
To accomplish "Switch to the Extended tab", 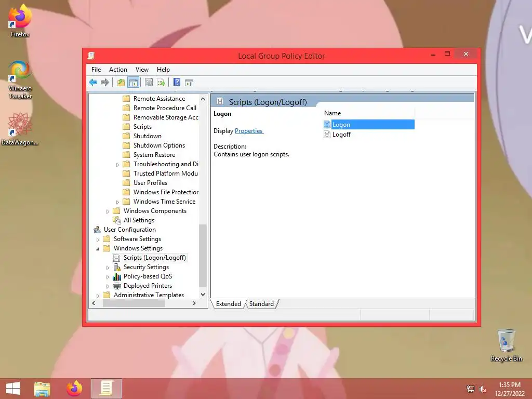I will tap(229, 304).
